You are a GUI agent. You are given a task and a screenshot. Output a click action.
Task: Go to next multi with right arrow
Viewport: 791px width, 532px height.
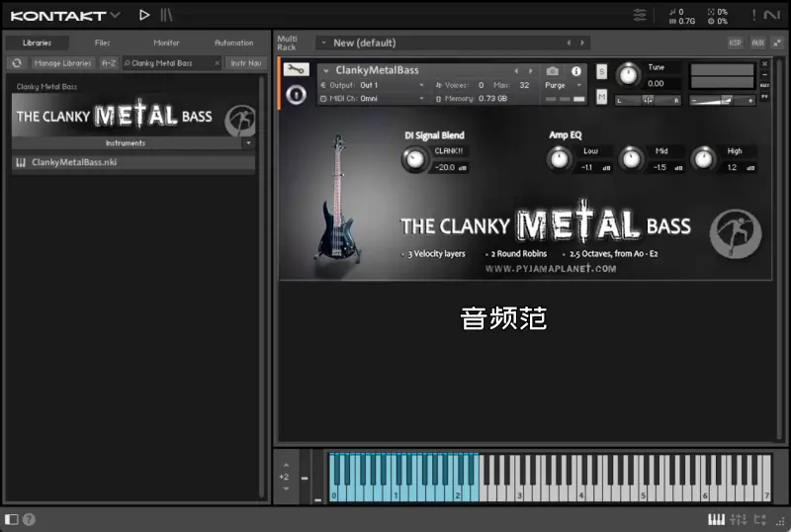click(x=582, y=43)
